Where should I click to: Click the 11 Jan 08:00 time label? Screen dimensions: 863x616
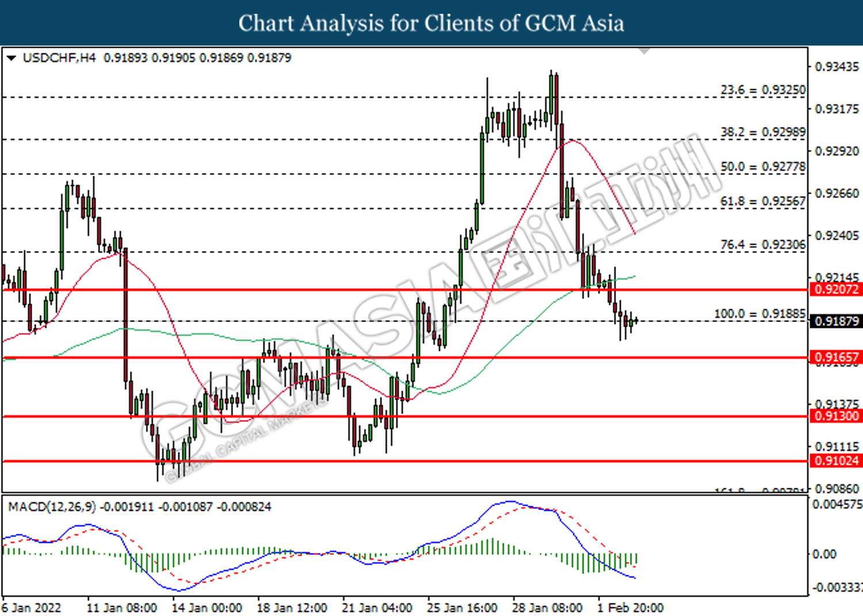[x=121, y=608]
